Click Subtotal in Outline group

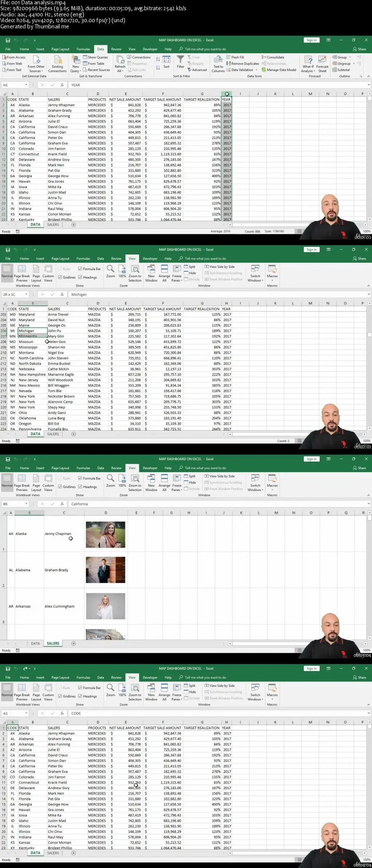341,70
